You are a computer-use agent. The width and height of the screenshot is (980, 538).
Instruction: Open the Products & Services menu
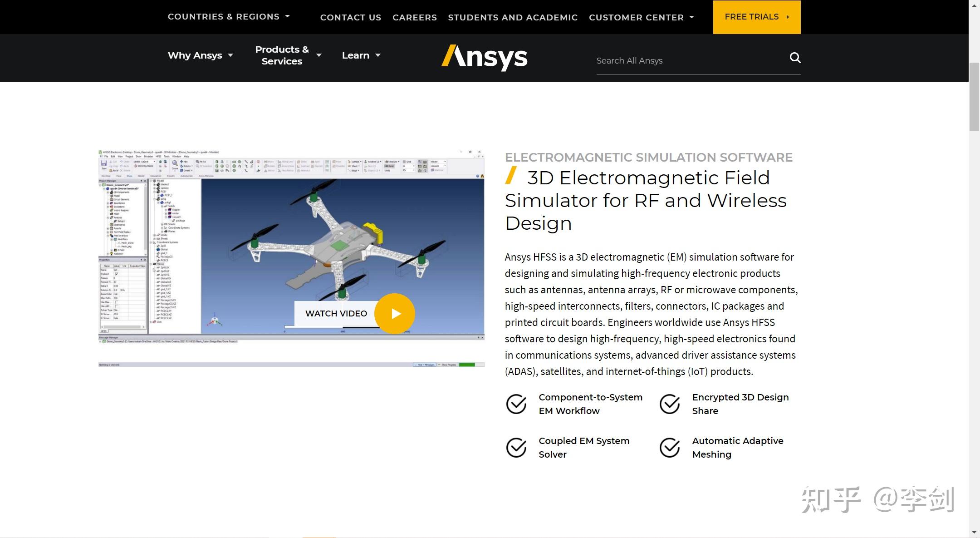point(288,55)
